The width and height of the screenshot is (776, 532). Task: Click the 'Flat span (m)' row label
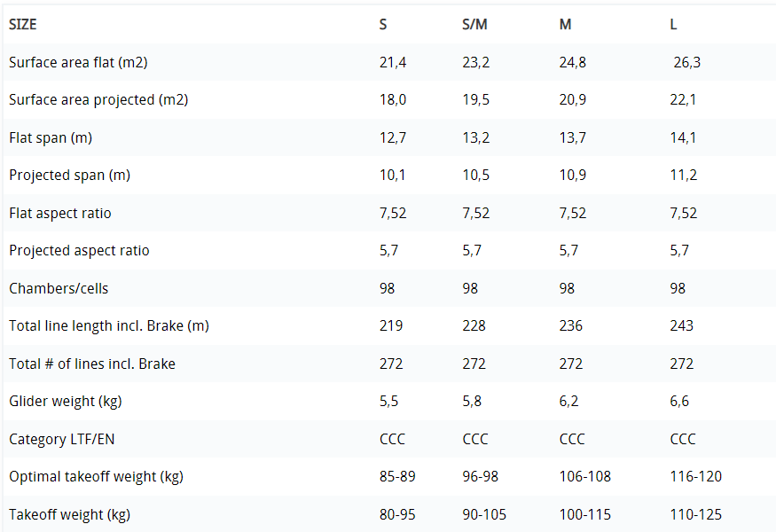(51, 138)
